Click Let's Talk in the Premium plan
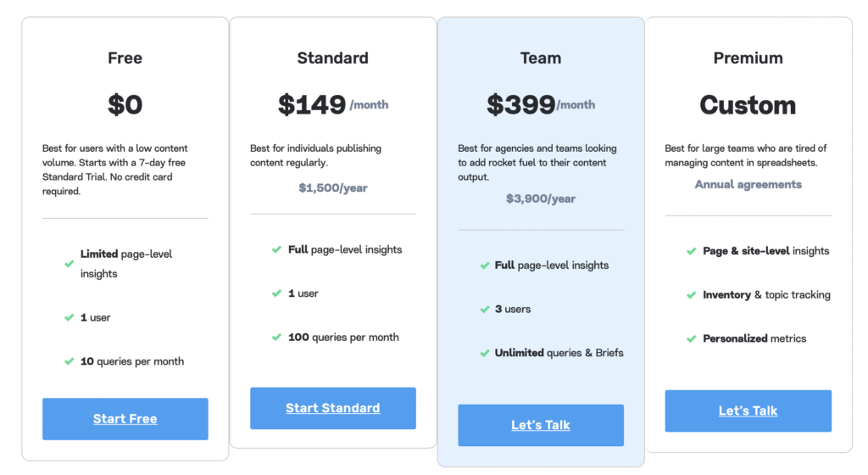This screenshot has height=475, width=868. 748,411
